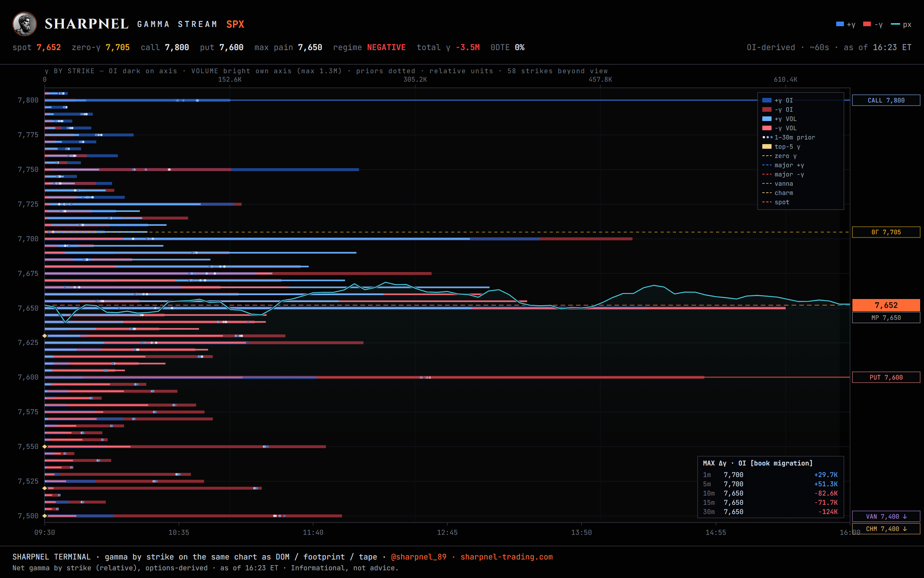924x578 pixels.
Task: Click the as of 16:23 ET timestamp
Action: pyautogui.click(x=877, y=47)
